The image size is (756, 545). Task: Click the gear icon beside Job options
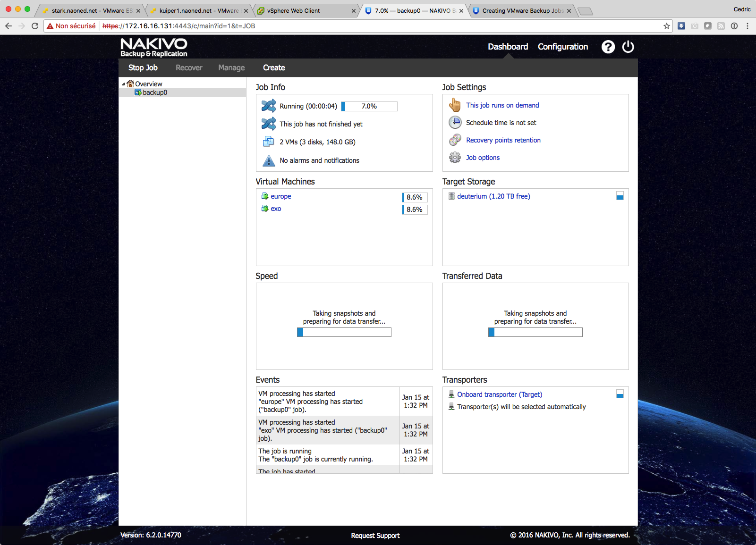[x=455, y=158]
